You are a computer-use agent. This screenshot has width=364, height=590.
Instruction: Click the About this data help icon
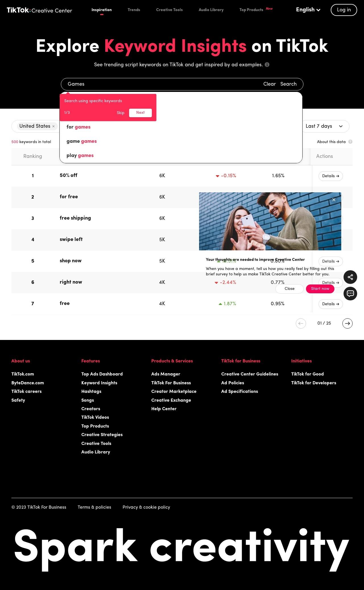pyautogui.click(x=350, y=142)
